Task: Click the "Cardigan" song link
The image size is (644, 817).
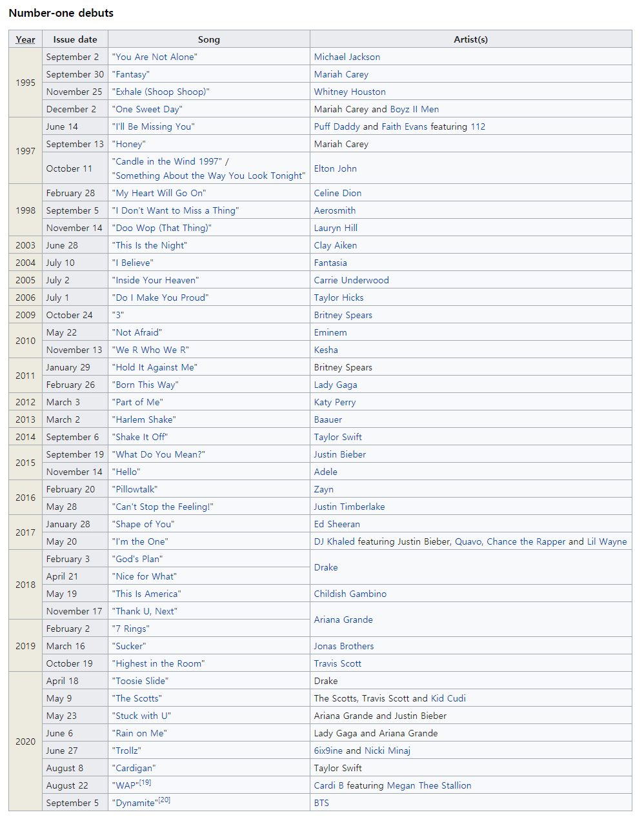Action: pos(134,768)
